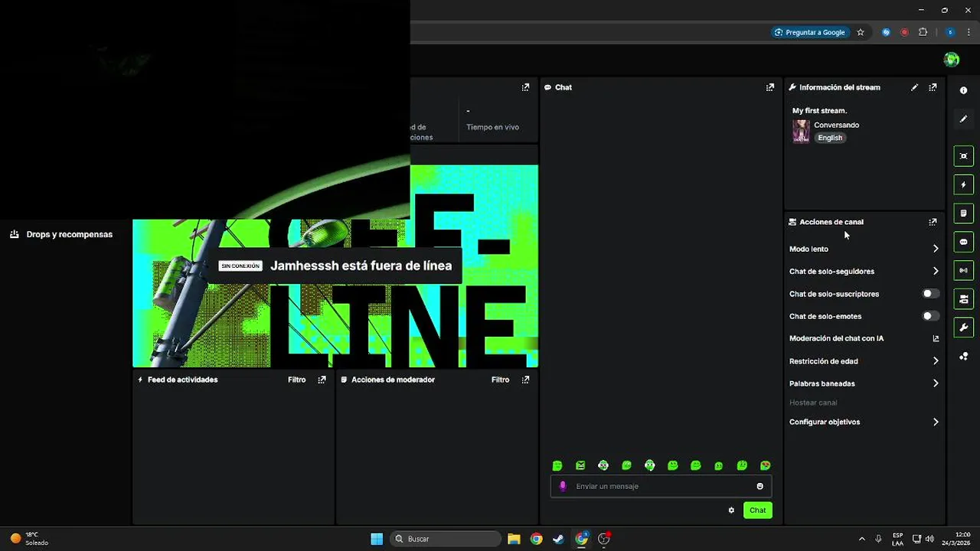Open the volume control in tray
This screenshot has height=551, width=980.
tap(930, 539)
